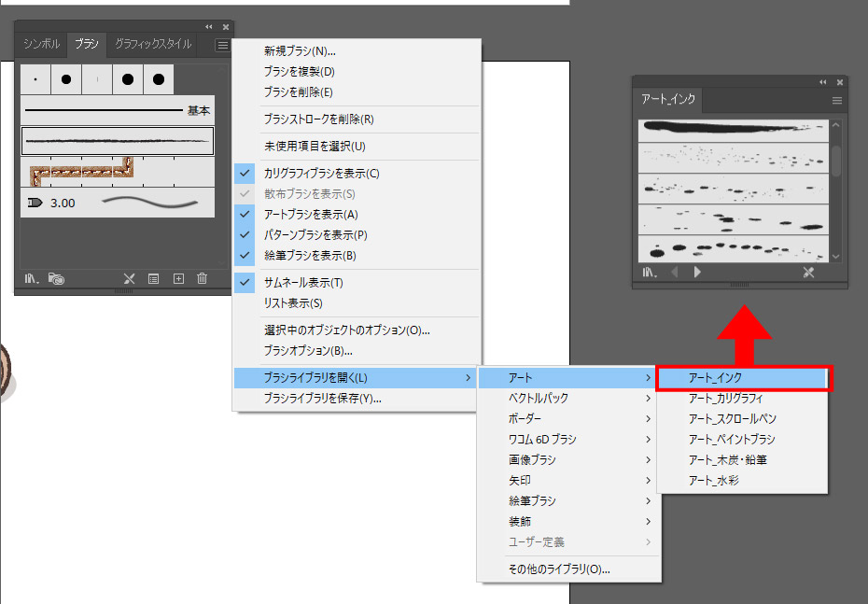Load next brush library in アート_インク panel
The height and width of the screenshot is (604, 868).
pos(697,273)
